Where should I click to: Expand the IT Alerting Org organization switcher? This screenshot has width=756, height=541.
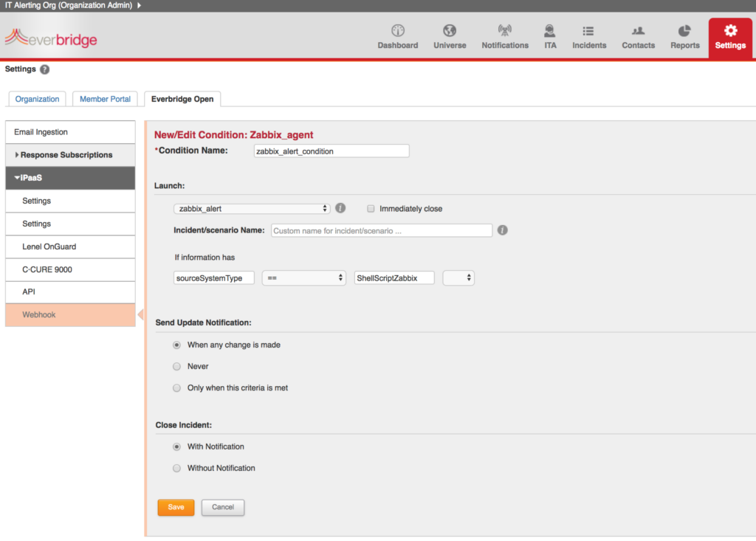[139, 5]
